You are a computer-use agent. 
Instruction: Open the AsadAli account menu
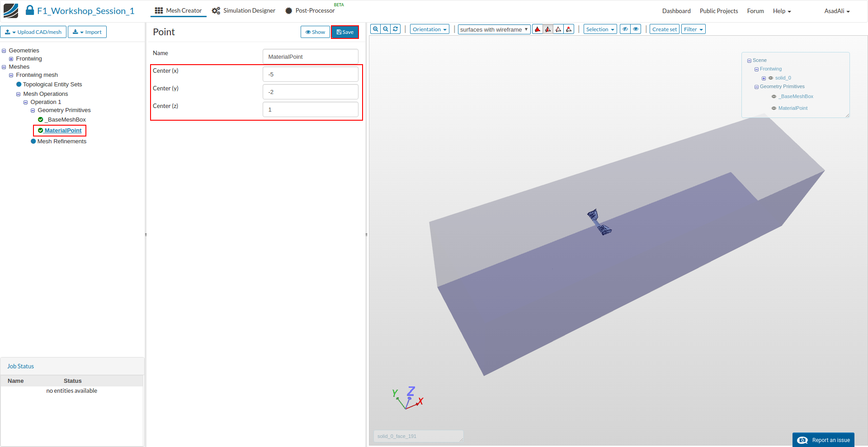837,11
